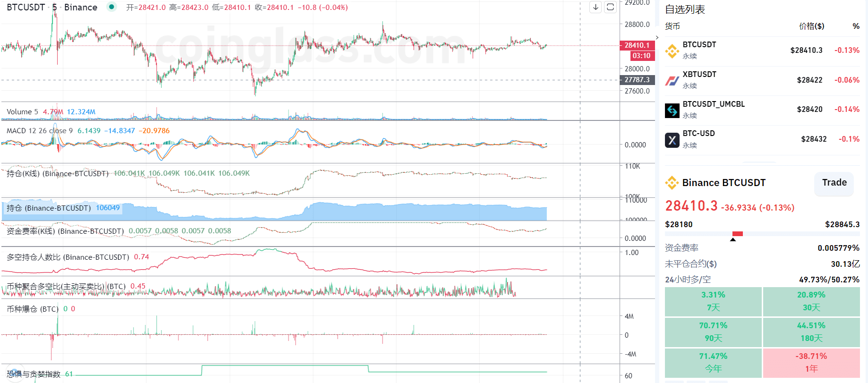Select BTC-USD dYdX icon in watchlist
Viewport: 868px width, 383px height.
(x=672, y=140)
